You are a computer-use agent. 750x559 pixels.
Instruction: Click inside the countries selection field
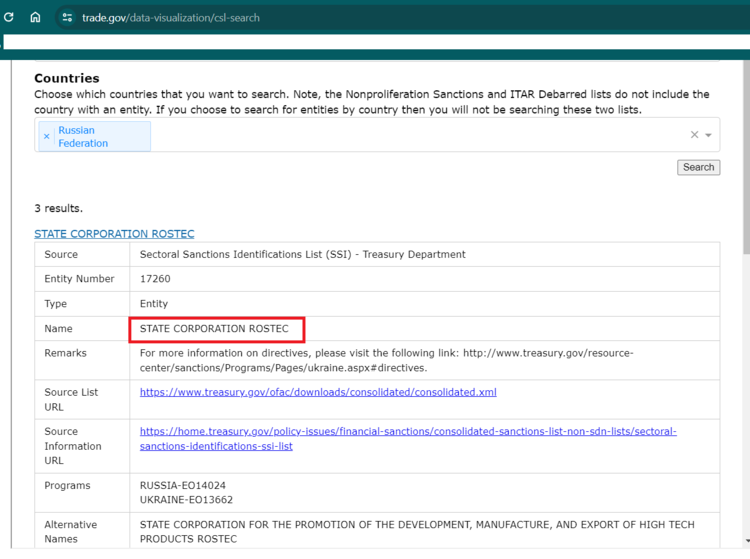click(377, 135)
